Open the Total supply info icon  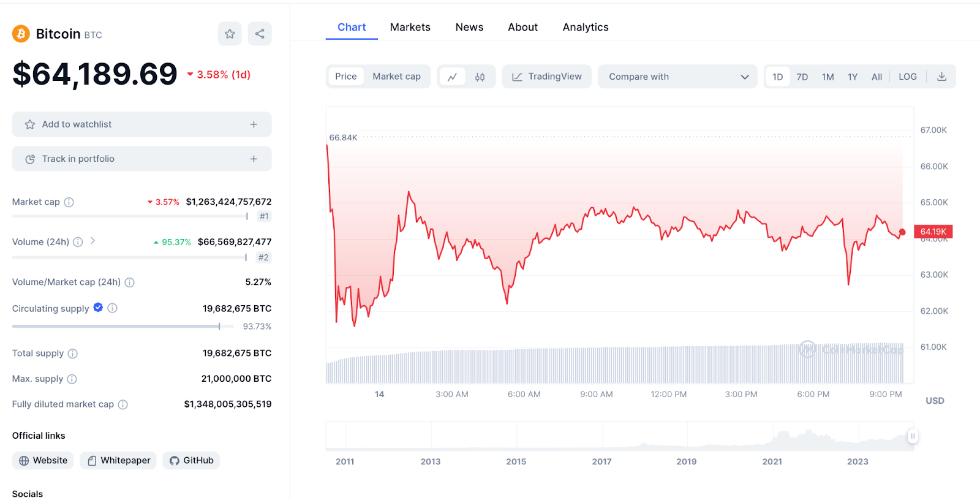73,354
